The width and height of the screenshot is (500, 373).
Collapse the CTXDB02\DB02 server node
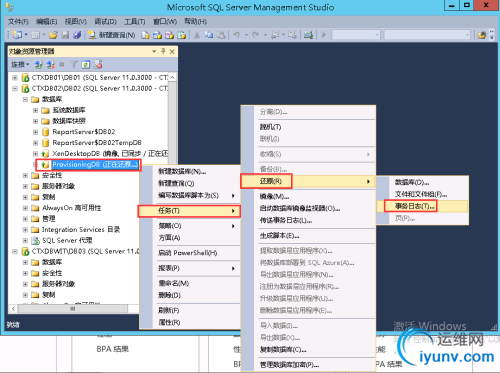click(x=15, y=89)
